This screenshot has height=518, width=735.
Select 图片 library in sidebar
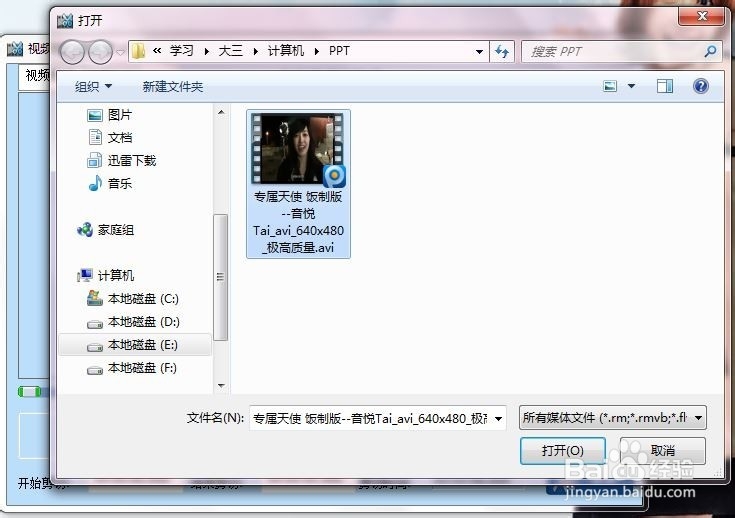(110, 115)
